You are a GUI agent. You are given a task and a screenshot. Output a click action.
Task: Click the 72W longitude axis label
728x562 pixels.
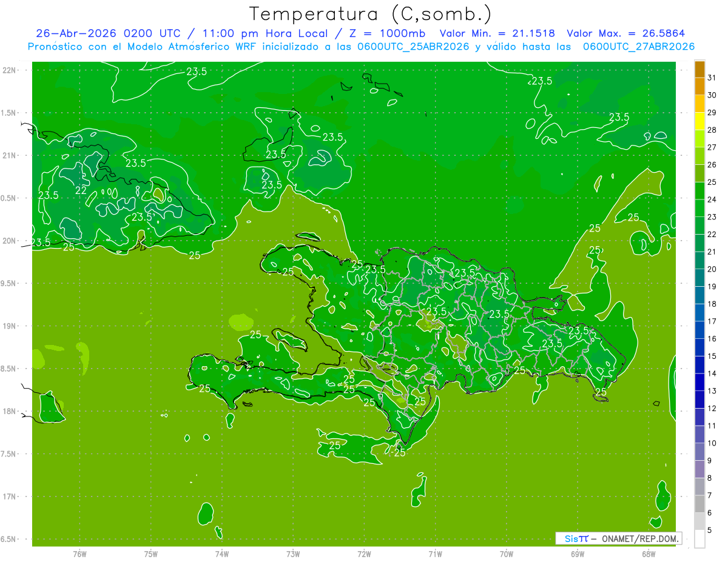(364, 554)
